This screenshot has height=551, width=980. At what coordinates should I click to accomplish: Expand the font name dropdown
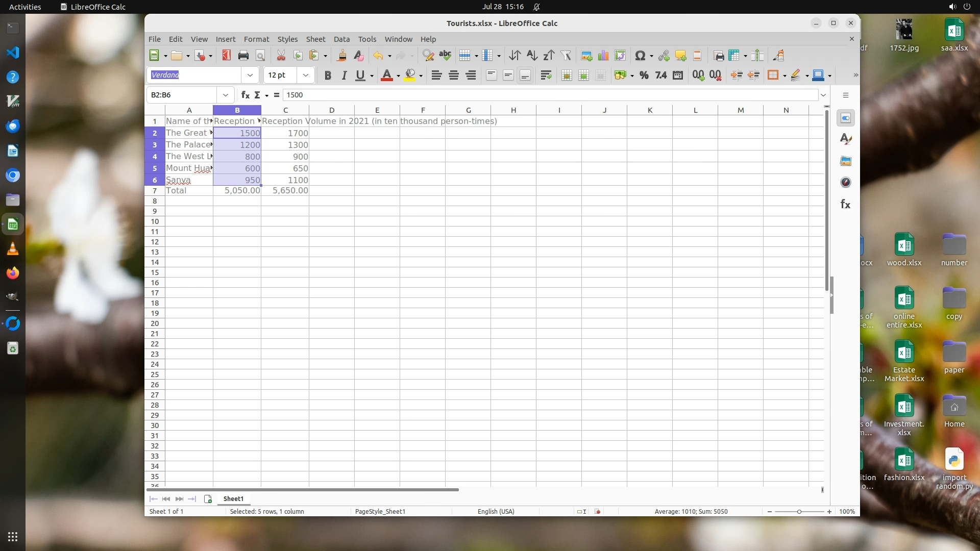(x=250, y=76)
